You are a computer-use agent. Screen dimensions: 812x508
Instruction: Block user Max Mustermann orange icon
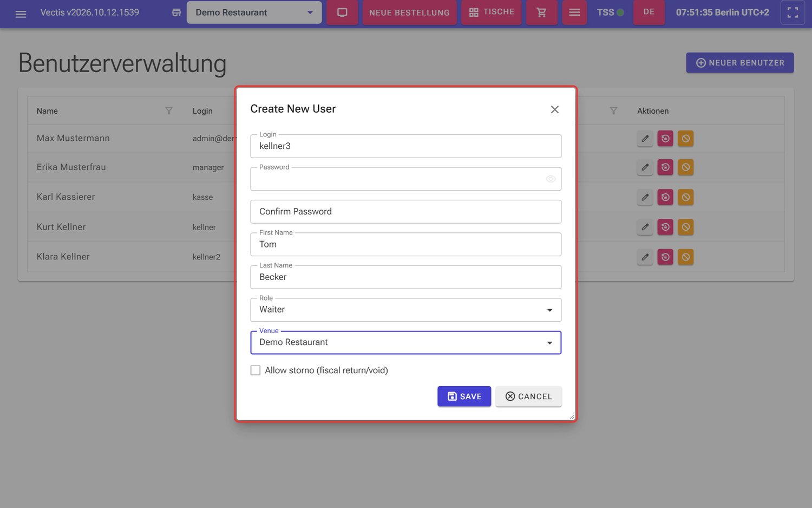pyautogui.click(x=685, y=139)
